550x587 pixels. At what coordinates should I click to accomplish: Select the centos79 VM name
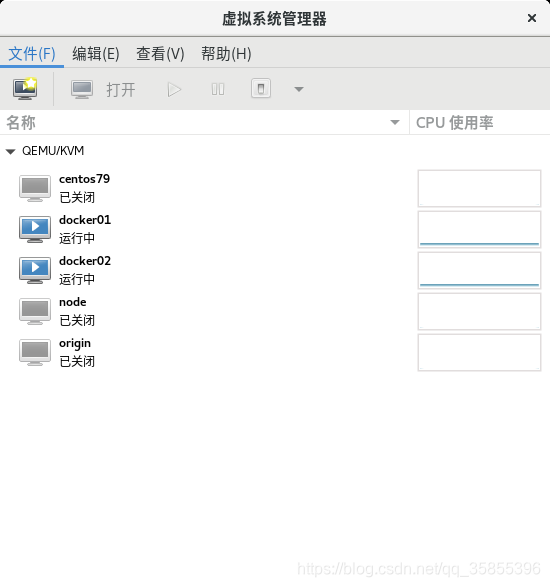pyautogui.click(x=85, y=179)
